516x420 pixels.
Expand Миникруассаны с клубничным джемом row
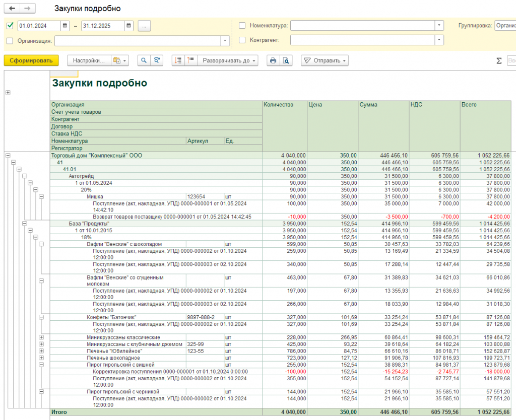coord(41,344)
